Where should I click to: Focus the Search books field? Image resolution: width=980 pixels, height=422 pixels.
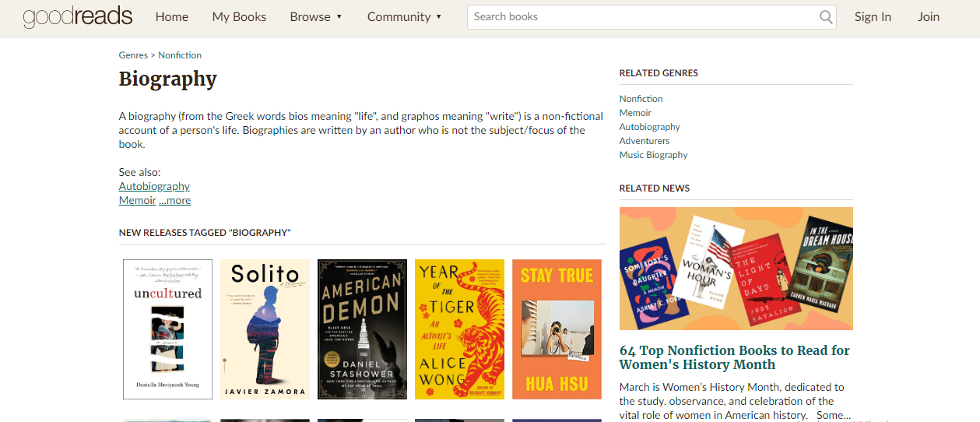pyautogui.click(x=642, y=16)
